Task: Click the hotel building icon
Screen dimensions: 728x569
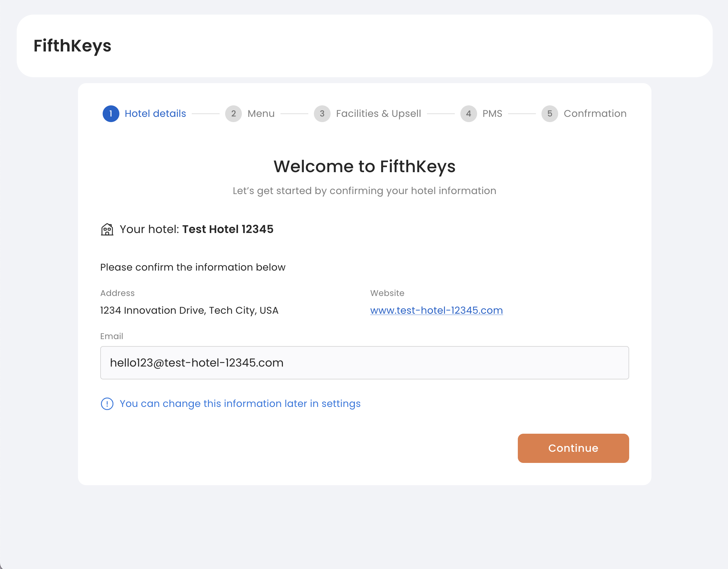Action: coord(107,230)
